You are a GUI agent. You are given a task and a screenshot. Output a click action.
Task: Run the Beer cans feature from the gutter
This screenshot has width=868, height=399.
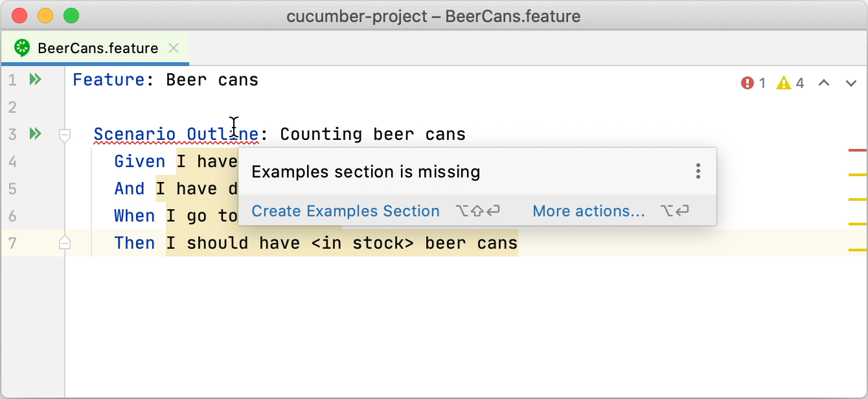click(x=35, y=79)
